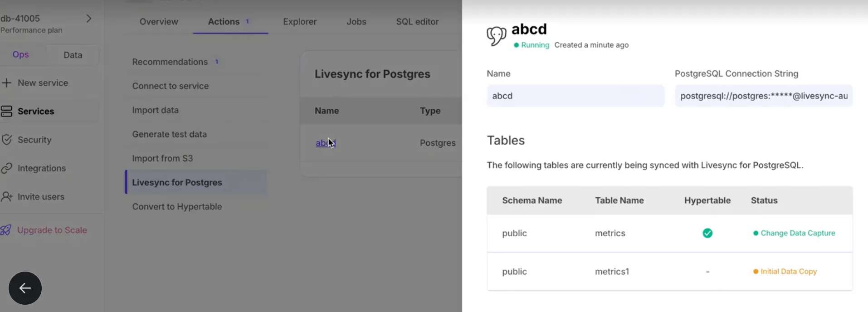Go to the Overview tab
The image size is (868, 312).
pyautogui.click(x=159, y=22)
